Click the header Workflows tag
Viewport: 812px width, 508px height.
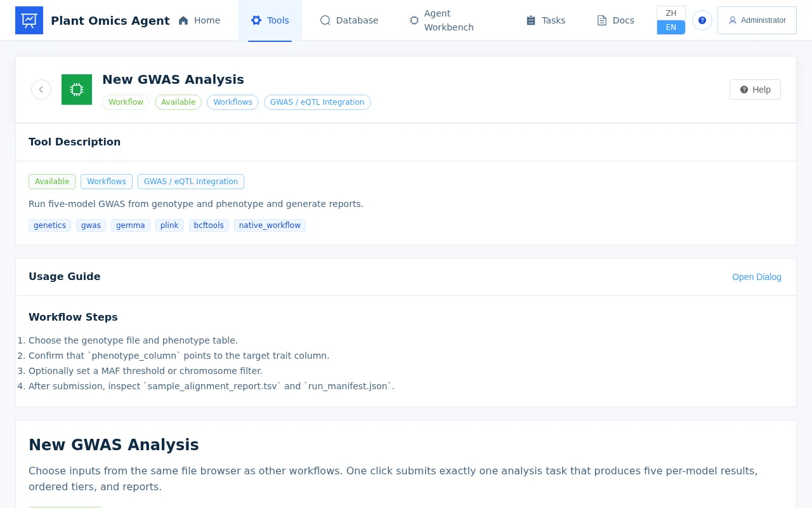pos(233,102)
